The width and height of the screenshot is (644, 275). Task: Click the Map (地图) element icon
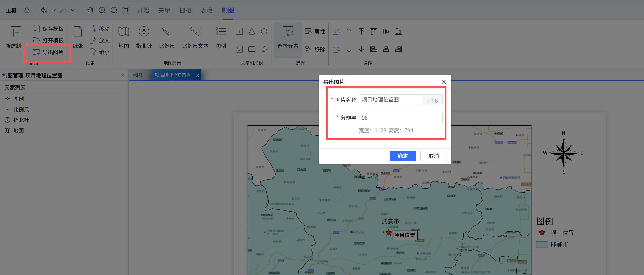click(x=123, y=32)
